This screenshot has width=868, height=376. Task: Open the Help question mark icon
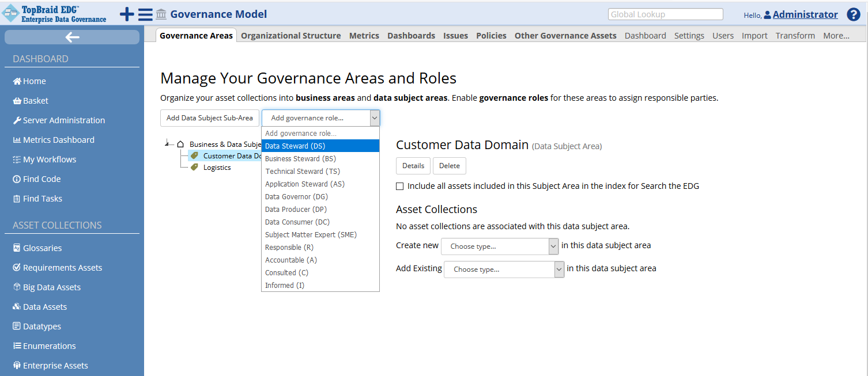[x=854, y=14]
